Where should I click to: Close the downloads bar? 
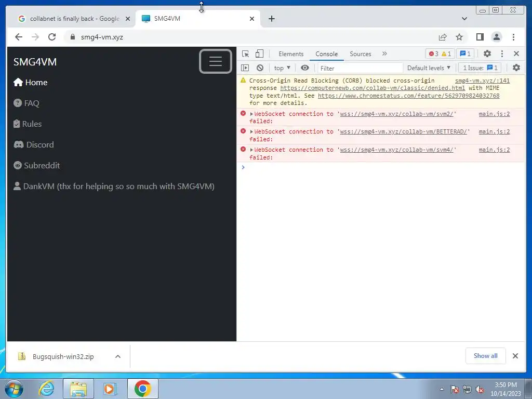click(x=515, y=356)
